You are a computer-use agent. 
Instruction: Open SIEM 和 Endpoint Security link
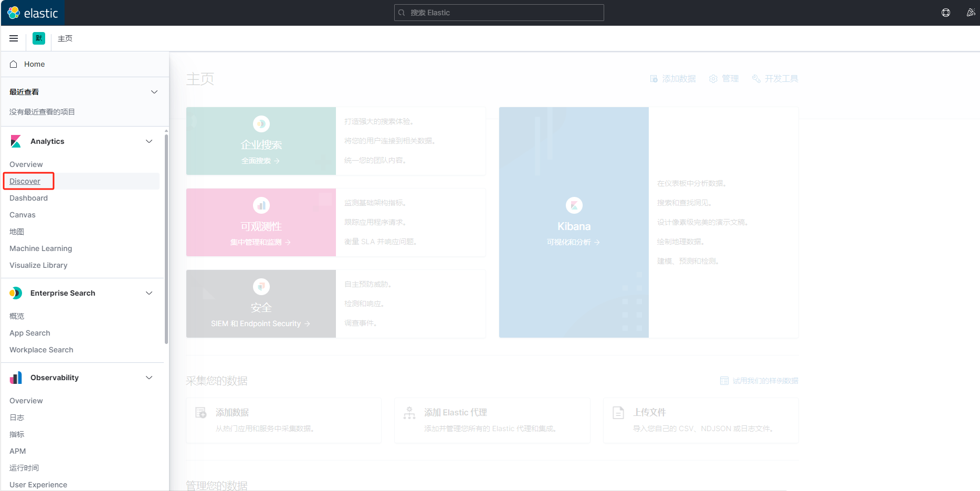click(260, 323)
